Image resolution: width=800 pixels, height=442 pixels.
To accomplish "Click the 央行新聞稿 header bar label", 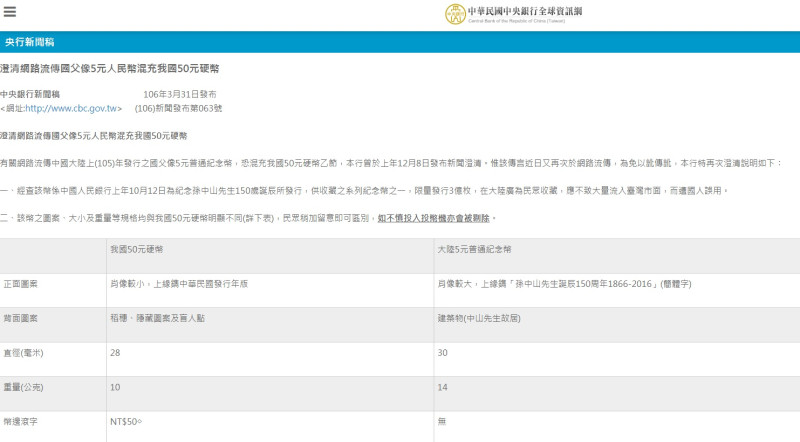I will point(30,42).
